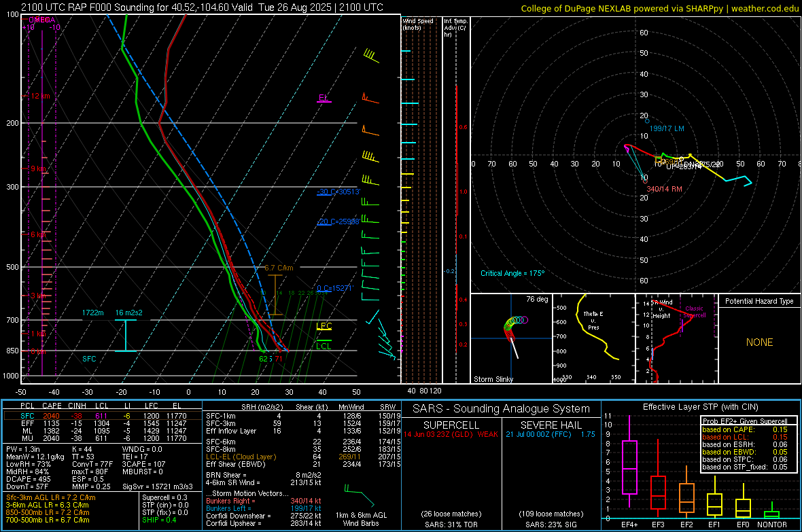Click the sounding title with 40.52,-104.60 coordinates
Screen dimensions: 802x532
point(202,7)
